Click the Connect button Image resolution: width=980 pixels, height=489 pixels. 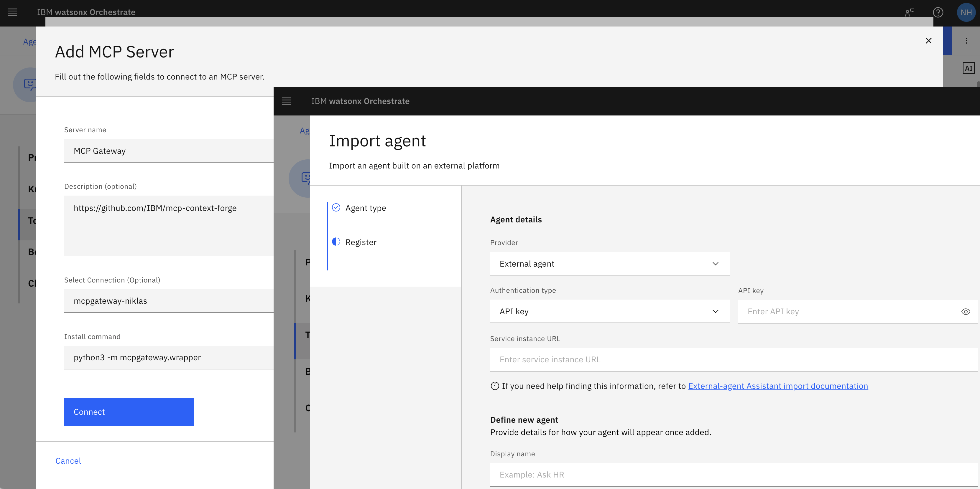129,412
